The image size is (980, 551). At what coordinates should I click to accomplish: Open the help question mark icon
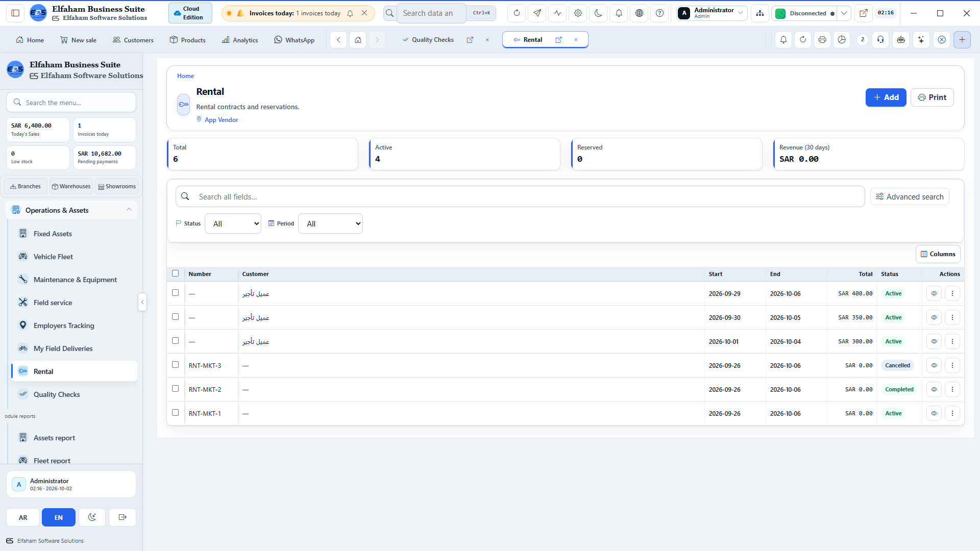point(659,13)
